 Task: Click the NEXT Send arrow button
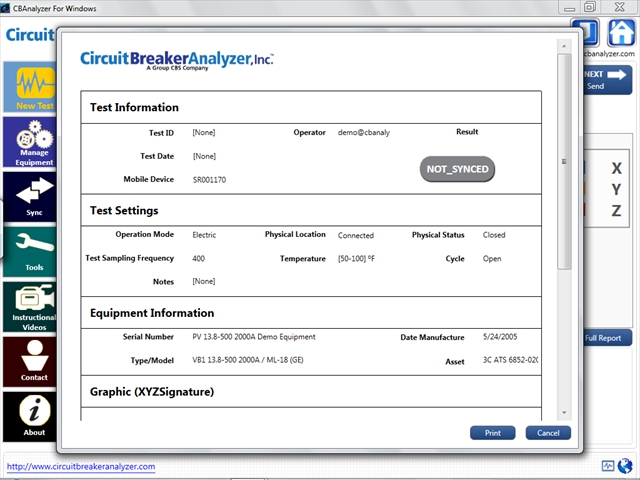tap(607, 80)
